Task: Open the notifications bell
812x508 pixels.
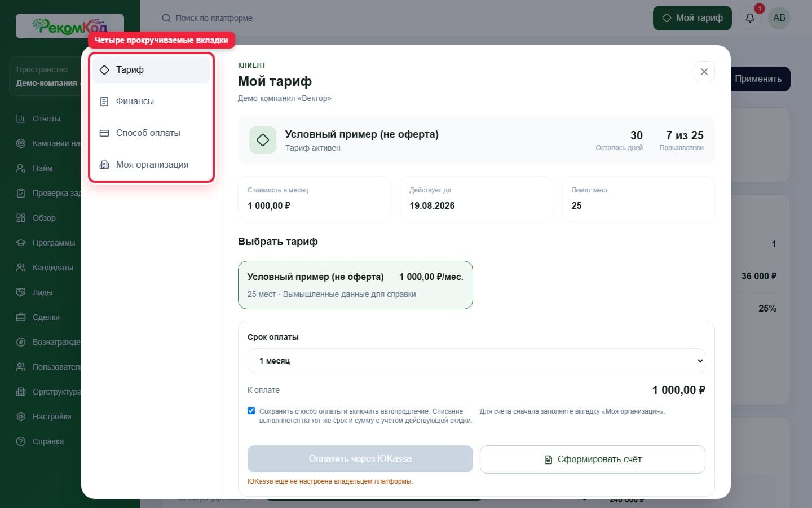Action: (x=750, y=18)
